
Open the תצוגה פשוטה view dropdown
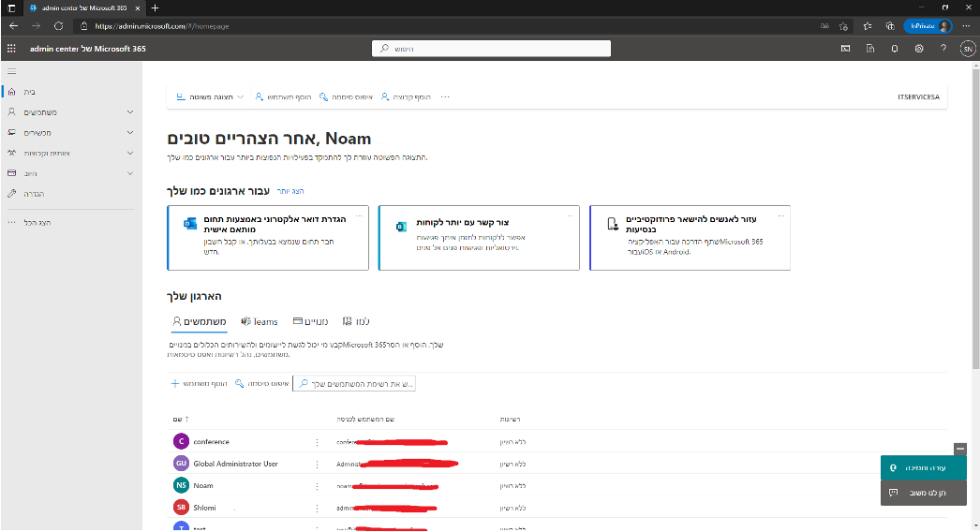coord(209,96)
